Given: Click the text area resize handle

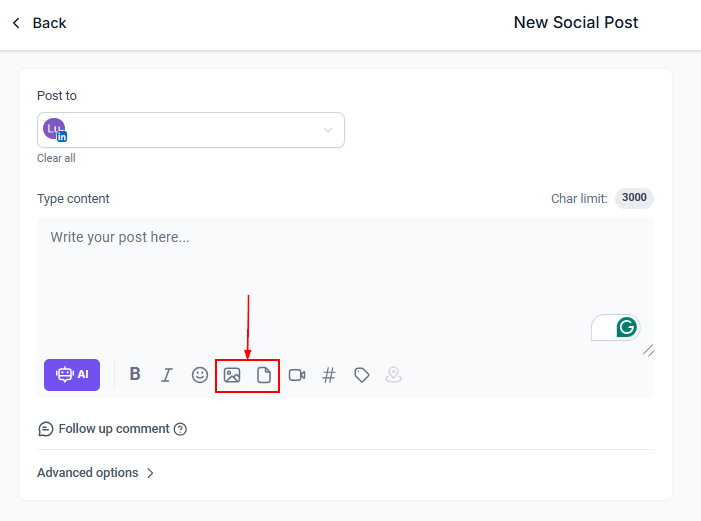Looking at the screenshot, I should 648,350.
